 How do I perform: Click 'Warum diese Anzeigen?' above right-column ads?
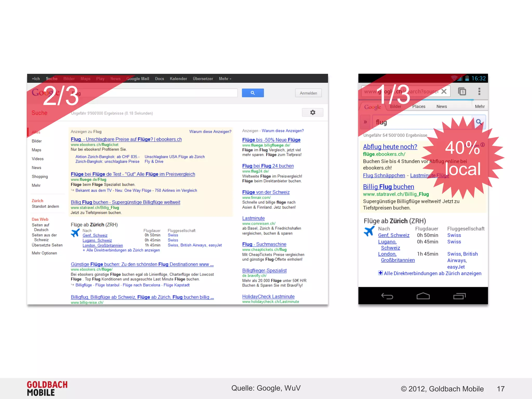point(283,131)
